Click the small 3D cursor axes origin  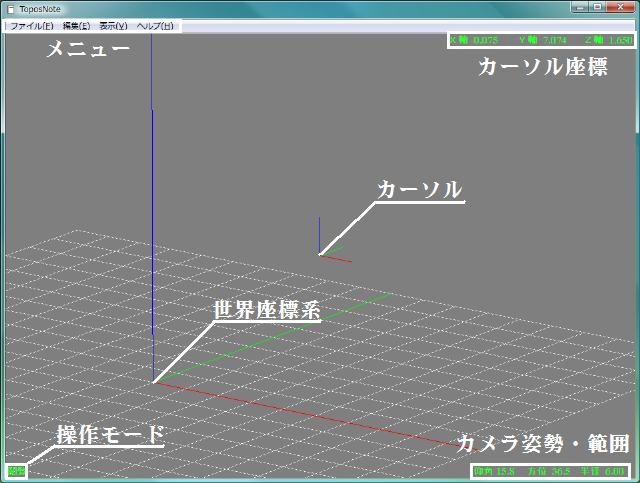(x=320, y=255)
